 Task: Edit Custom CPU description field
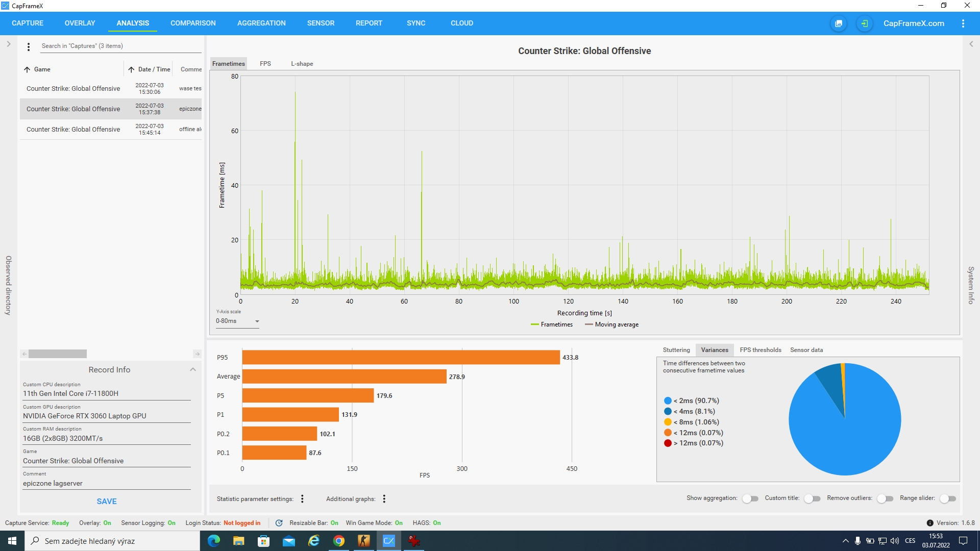pos(107,393)
